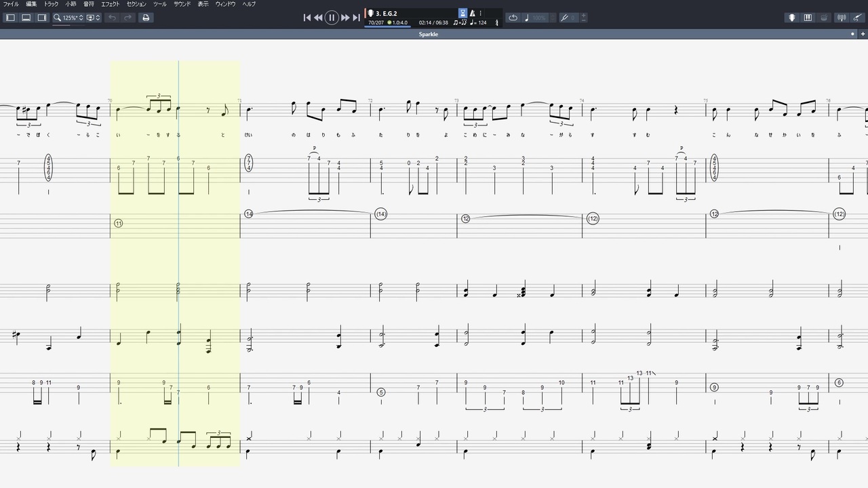Open the ヘルプ menu
The height and width of the screenshot is (488, 868).
click(x=249, y=4)
